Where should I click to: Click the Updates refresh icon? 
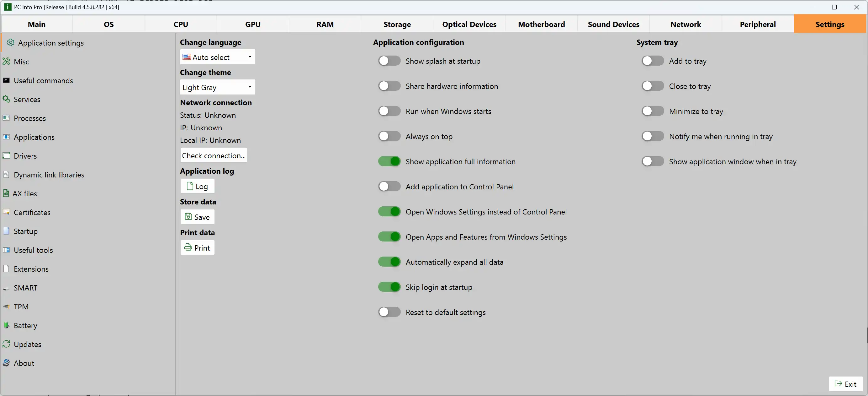pos(6,344)
